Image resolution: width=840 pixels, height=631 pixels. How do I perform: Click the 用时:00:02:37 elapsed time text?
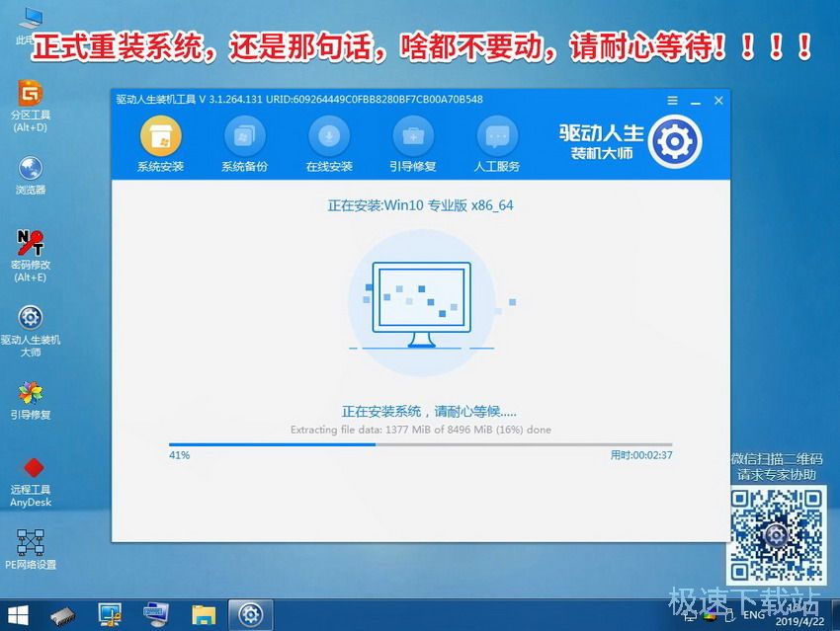coord(641,455)
